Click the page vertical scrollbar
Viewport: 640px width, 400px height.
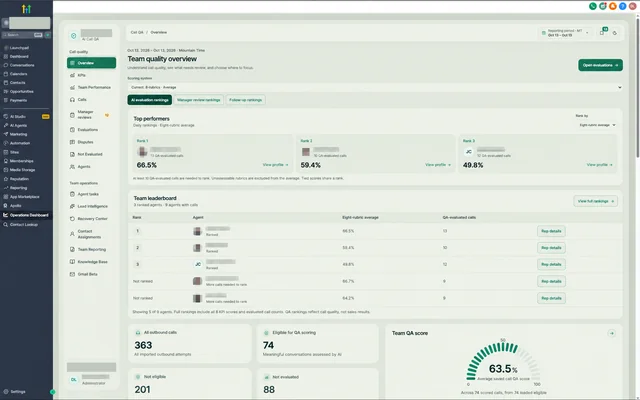click(637, 86)
